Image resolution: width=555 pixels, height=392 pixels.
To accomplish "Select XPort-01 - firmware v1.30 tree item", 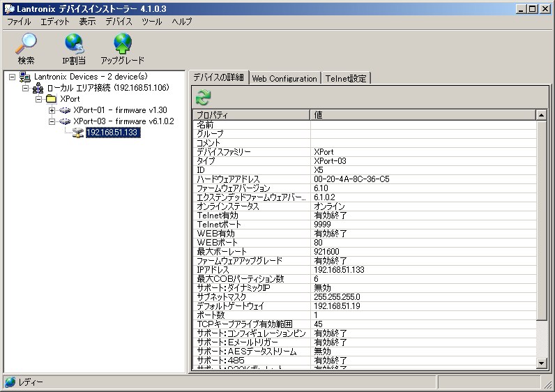I will (121, 110).
